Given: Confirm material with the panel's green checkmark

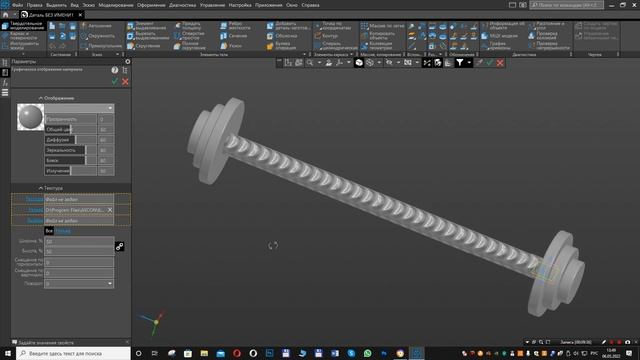Looking at the screenshot, I should (x=115, y=81).
